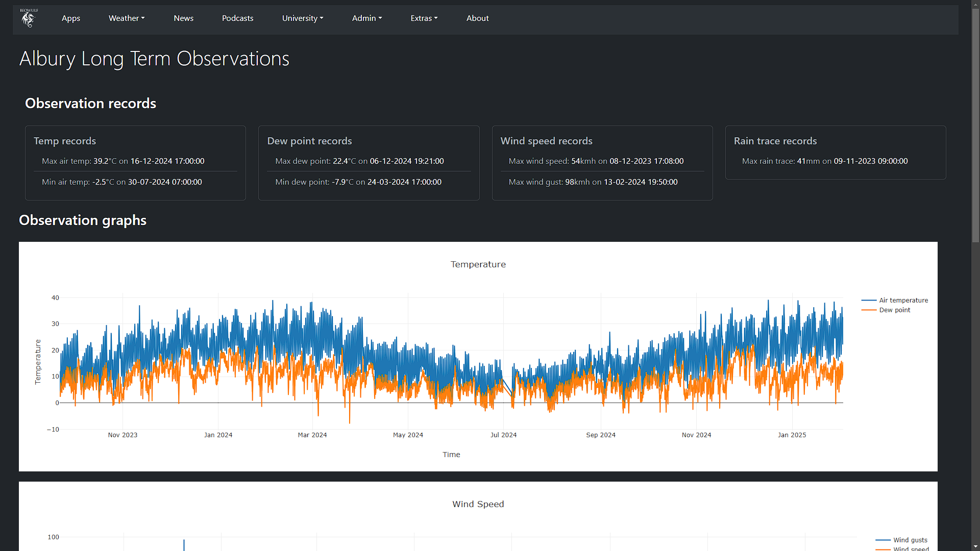The height and width of the screenshot is (551, 980).
Task: Open the News page
Action: tap(183, 18)
